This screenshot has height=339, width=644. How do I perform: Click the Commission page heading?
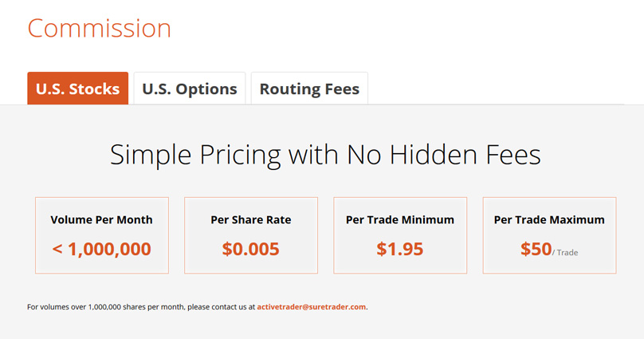pos(100,28)
